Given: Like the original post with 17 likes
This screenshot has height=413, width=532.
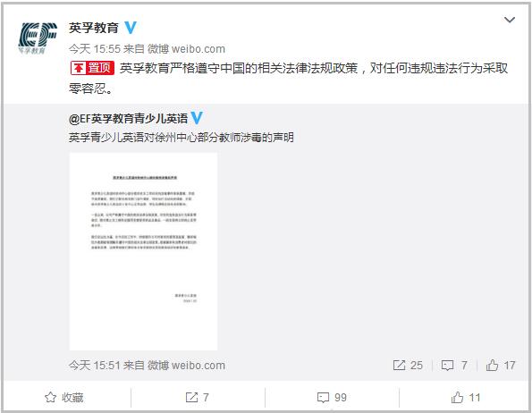Looking at the screenshot, I should [x=501, y=366].
